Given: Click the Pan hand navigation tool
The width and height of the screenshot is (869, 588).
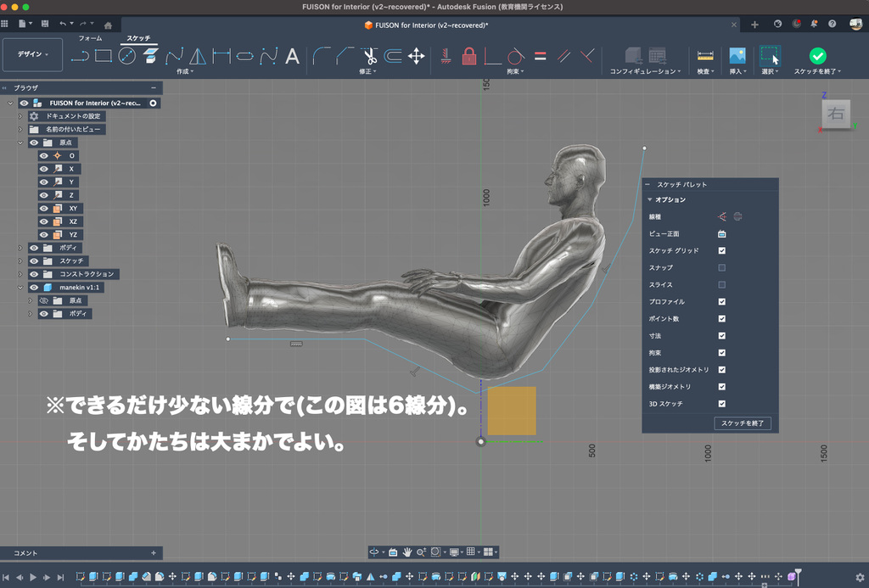Looking at the screenshot, I should point(407,552).
